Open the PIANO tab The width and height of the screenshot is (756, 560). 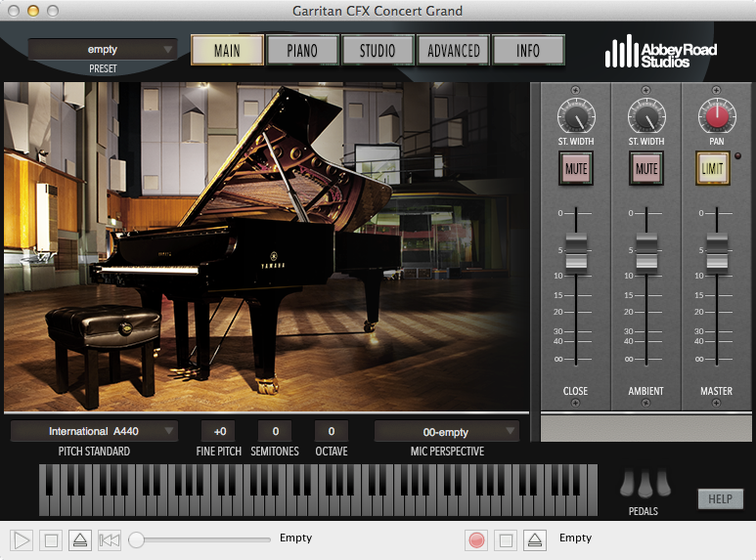tap(302, 50)
